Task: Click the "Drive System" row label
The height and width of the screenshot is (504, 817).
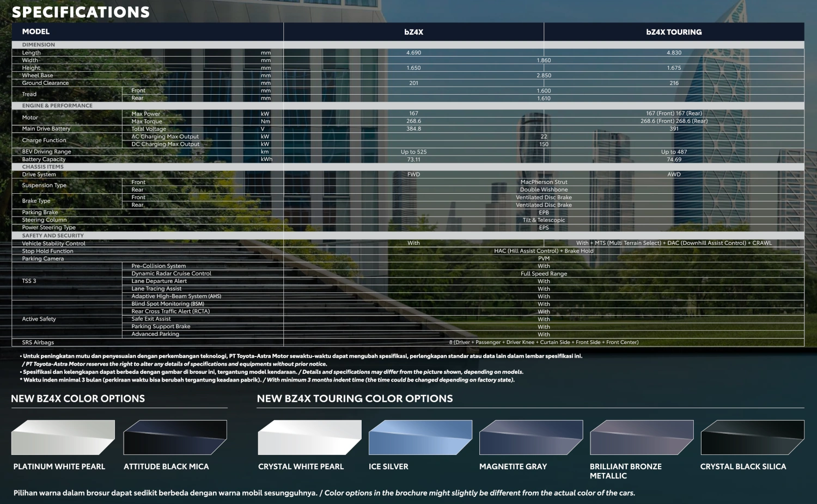Action: pyautogui.click(x=39, y=175)
